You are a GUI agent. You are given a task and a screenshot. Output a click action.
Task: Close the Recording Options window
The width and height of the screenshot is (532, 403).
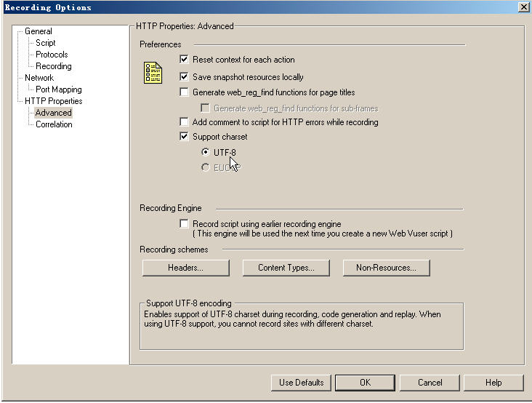[x=524, y=7]
